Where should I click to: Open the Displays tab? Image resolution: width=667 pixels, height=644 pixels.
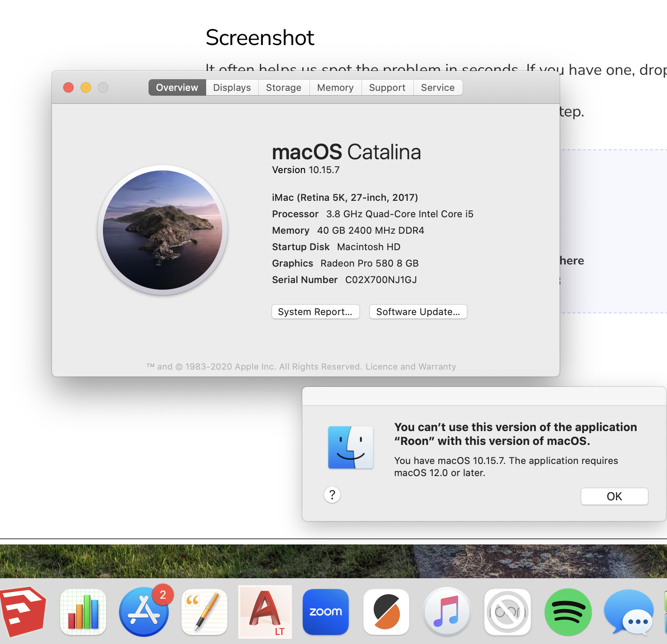(x=232, y=87)
